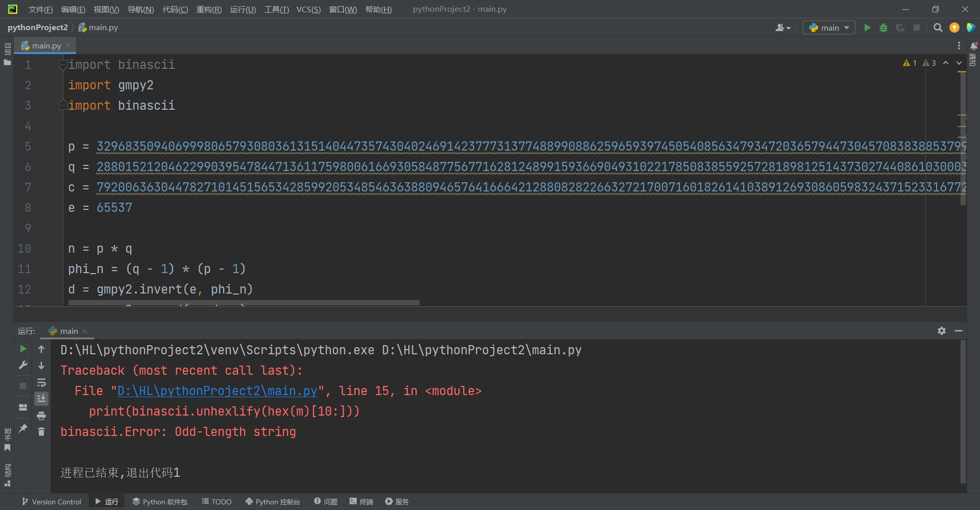Open the 运行(U) menu
This screenshot has width=980, height=510.
[243, 9]
